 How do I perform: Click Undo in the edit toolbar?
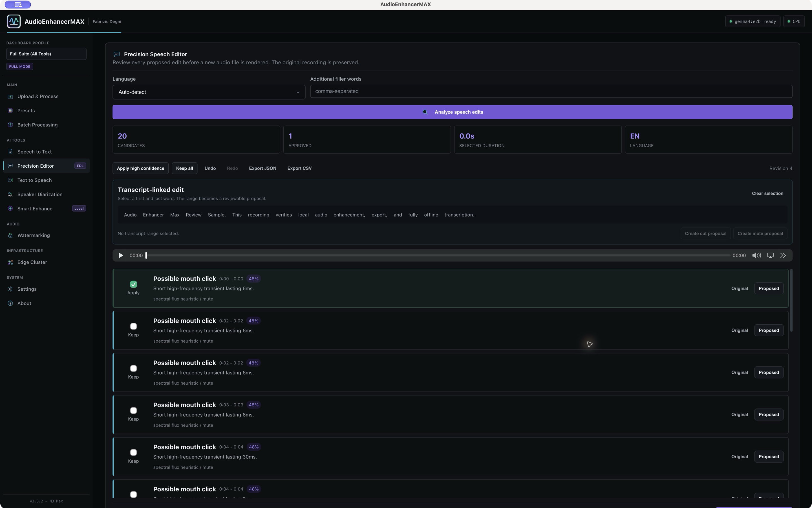(210, 168)
